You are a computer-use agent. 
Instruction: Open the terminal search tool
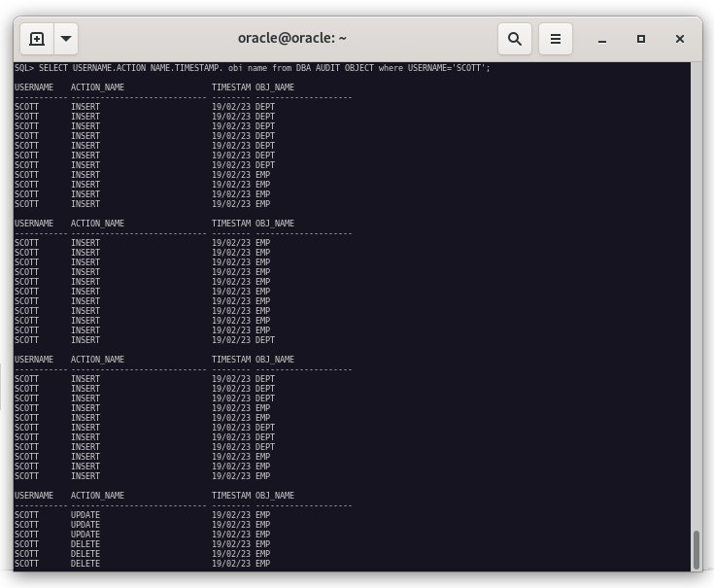tap(515, 39)
